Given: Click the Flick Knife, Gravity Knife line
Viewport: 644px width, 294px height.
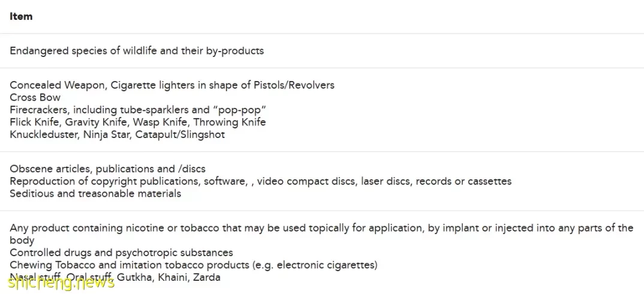Looking at the screenshot, I should 137,122.
